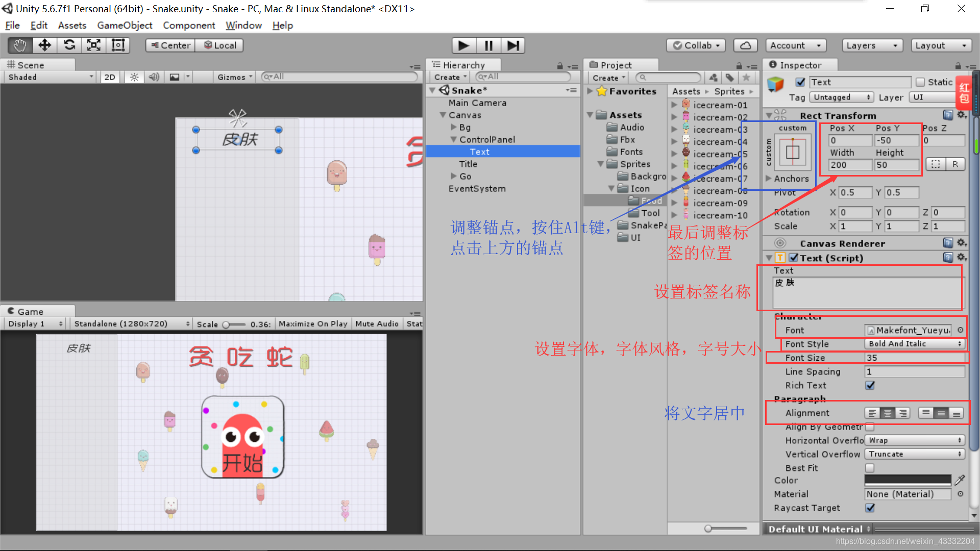Image resolution: width=980 pixels, height=551 pixels.
Task: Open the Layers dropdown
Action: tap(872, 45)
